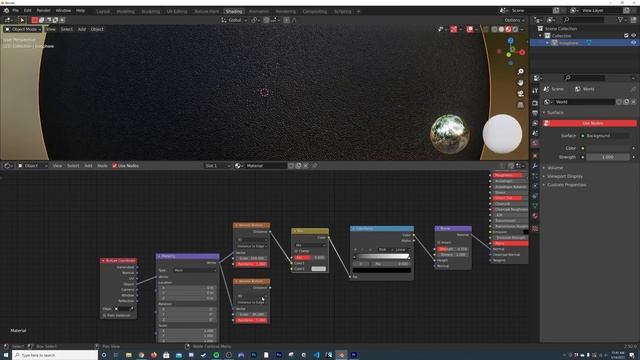Switch to the Layout workspace tab
Viewport: 640px width, 360px height.
coord(103,11)
